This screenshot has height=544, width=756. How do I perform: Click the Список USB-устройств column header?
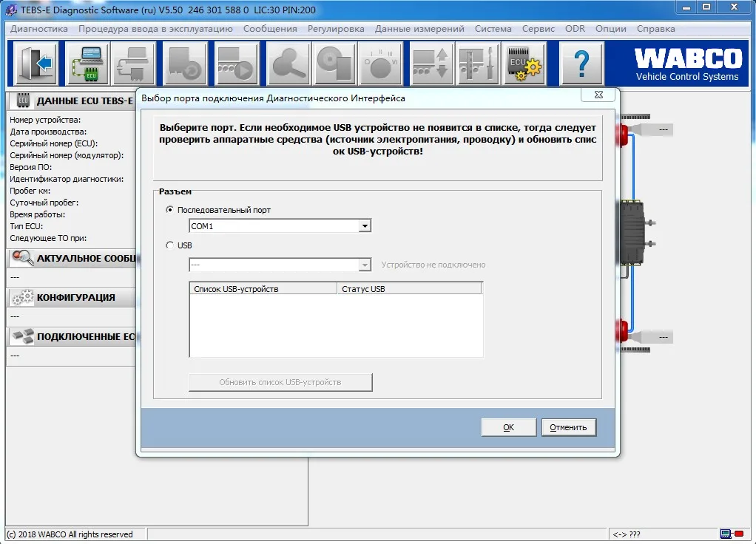coord(263,288)
